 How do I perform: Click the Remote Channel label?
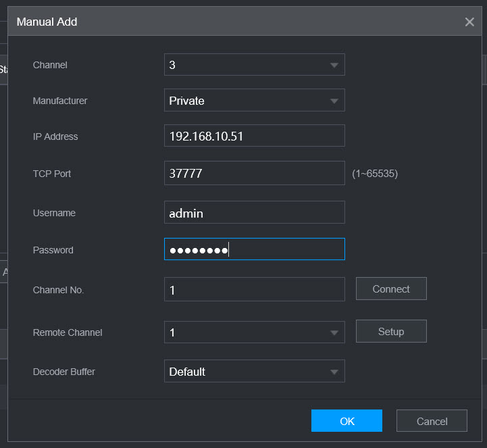click(x=68, y=332)
